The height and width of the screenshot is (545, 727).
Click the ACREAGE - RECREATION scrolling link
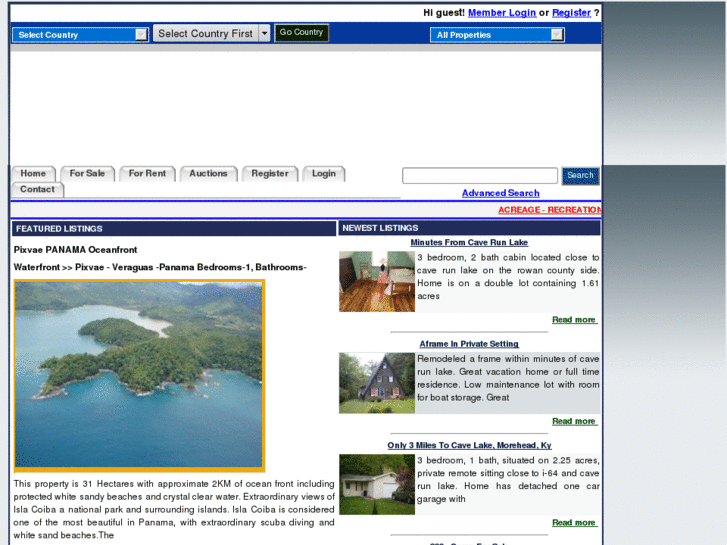[x=549, y=210]
